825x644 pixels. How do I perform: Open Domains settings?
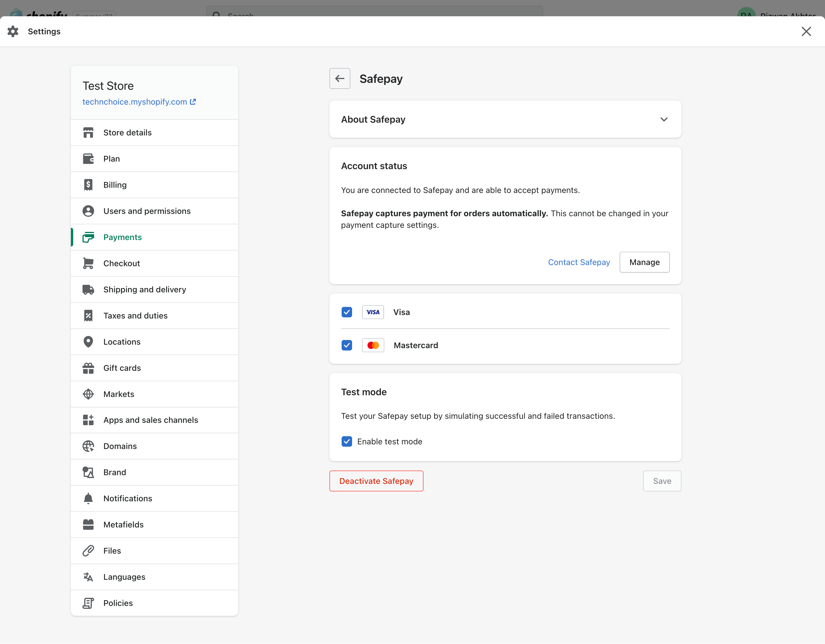coord(155,446)
